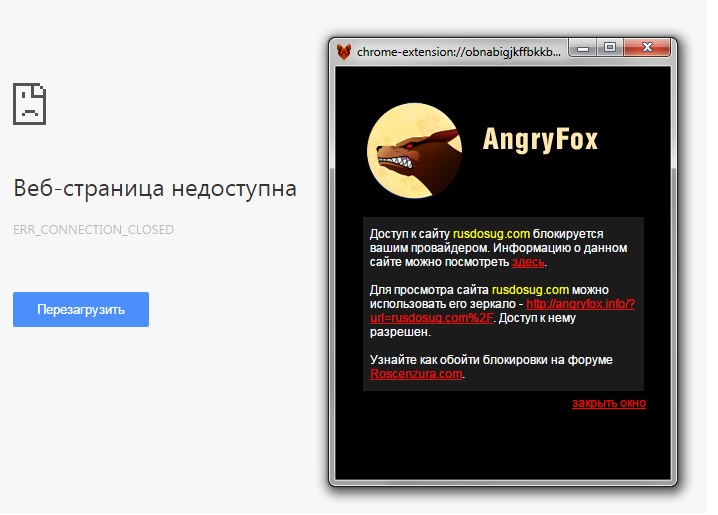
Task: Click the AngryFox title text
Action: pyautogui.click(x=540, y=139)
